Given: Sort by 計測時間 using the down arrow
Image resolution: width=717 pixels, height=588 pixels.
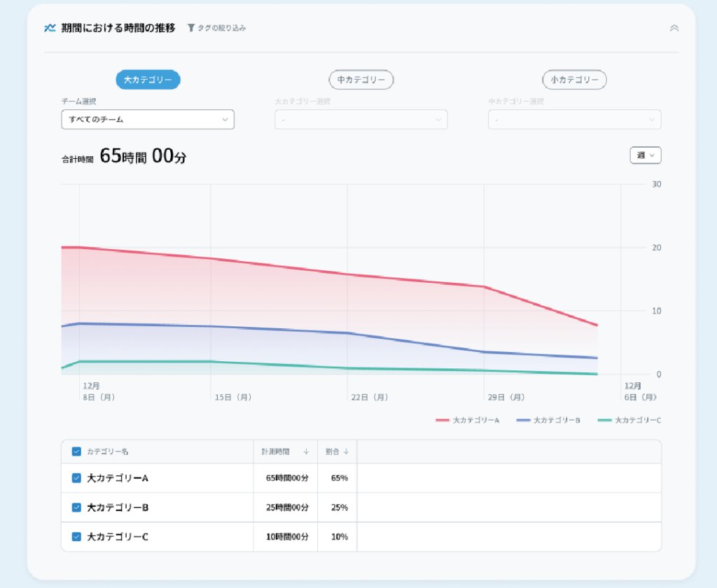Looking at the screenshot, I should pos(306,451).
